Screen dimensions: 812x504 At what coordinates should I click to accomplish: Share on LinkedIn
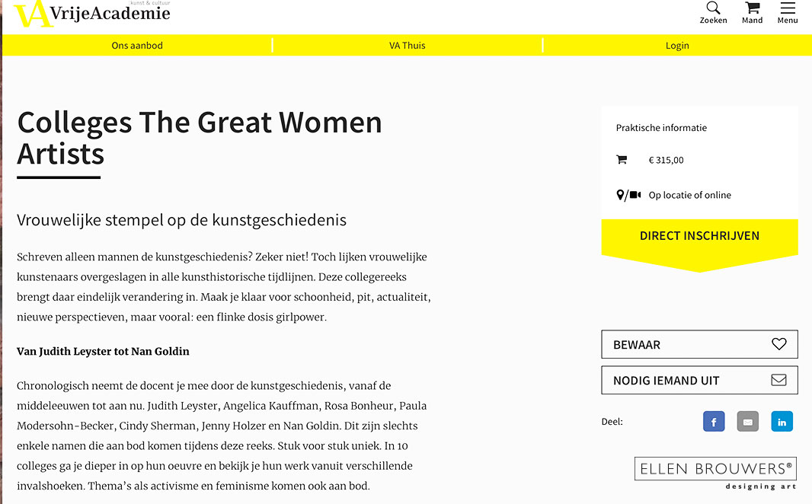782,422
